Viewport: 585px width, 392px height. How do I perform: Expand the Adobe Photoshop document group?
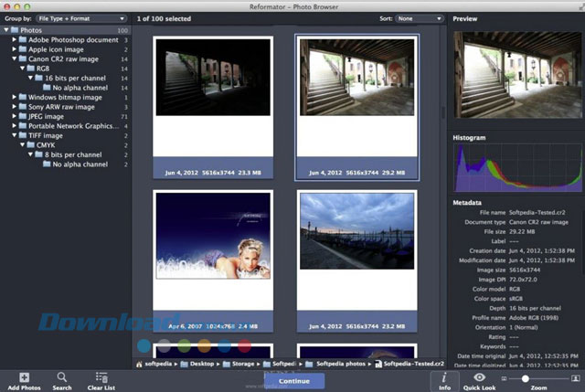tap(15, 40)
